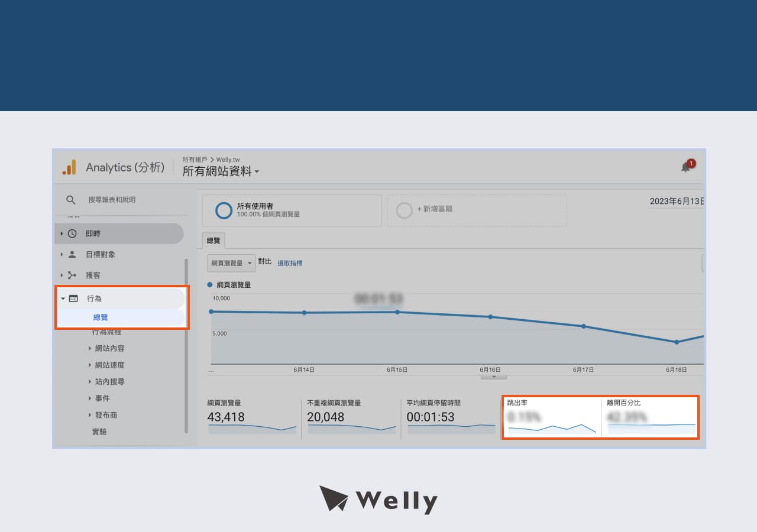Click the 不重複網頁瀏覽量 20,048 metric

click(x=351, y=417)
